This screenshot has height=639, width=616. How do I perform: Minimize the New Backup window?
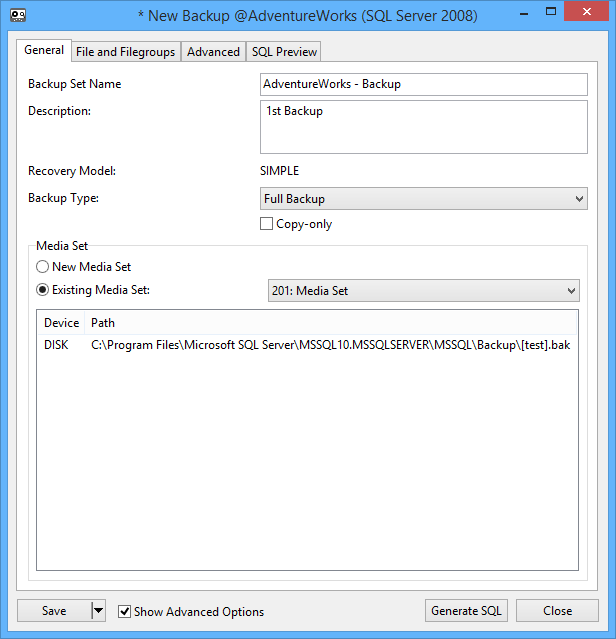click(524, 13)
